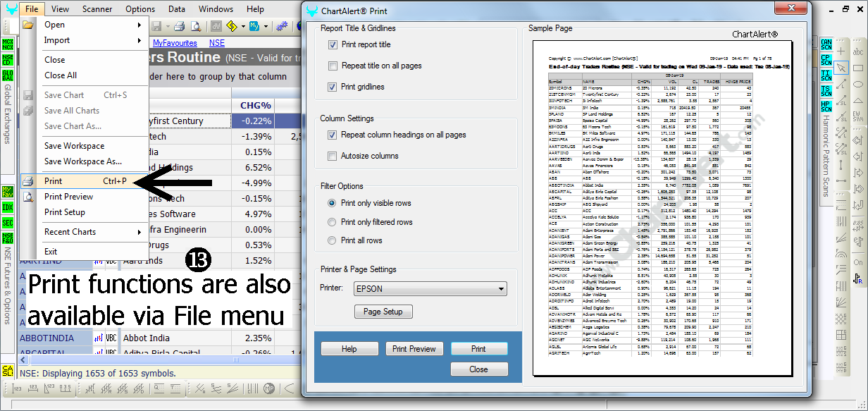Select 'Print only visible rows' option
Viewport: 868px width, 411px height.
click(333, 203)
